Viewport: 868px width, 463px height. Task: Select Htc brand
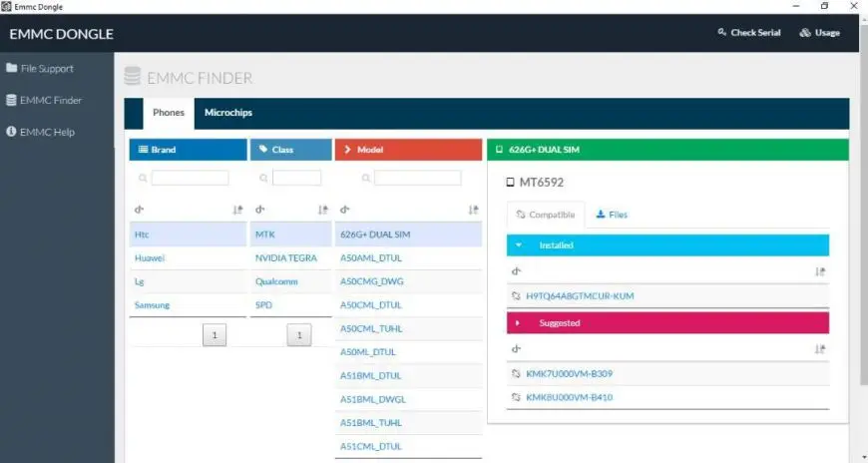(188, 234)
